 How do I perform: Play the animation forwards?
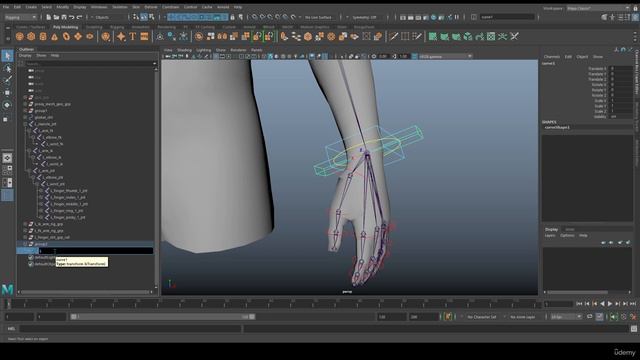(x=610, y=304)
